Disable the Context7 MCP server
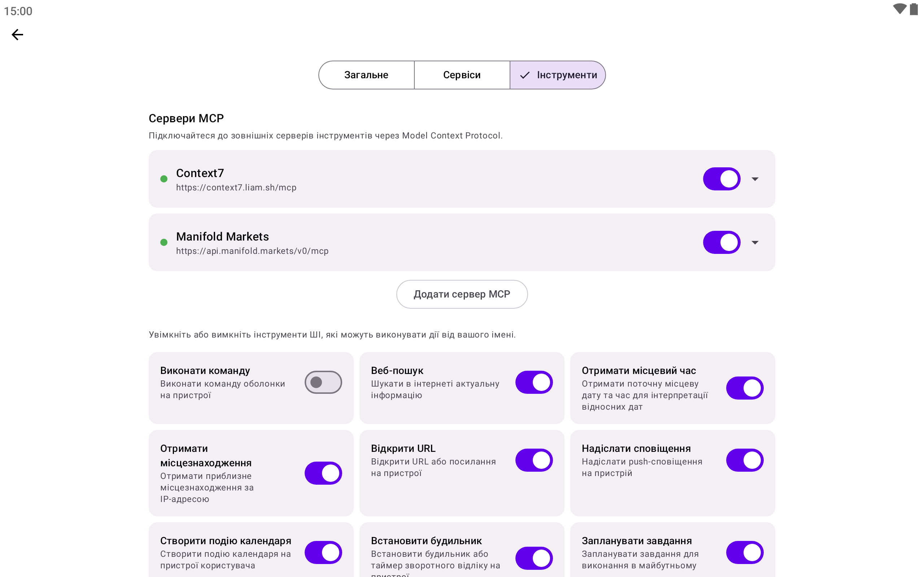Viewport: 924px width, 577px height. tap(721, 179)
